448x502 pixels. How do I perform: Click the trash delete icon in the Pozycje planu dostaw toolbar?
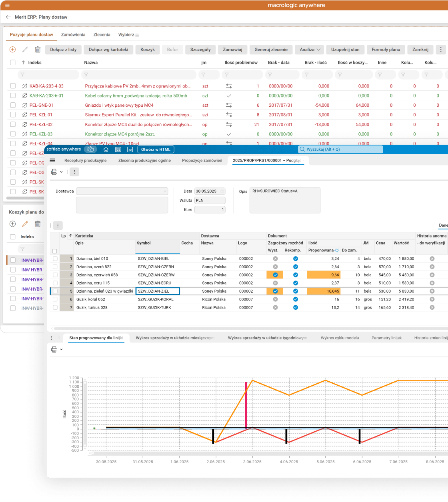click(38, 50)
